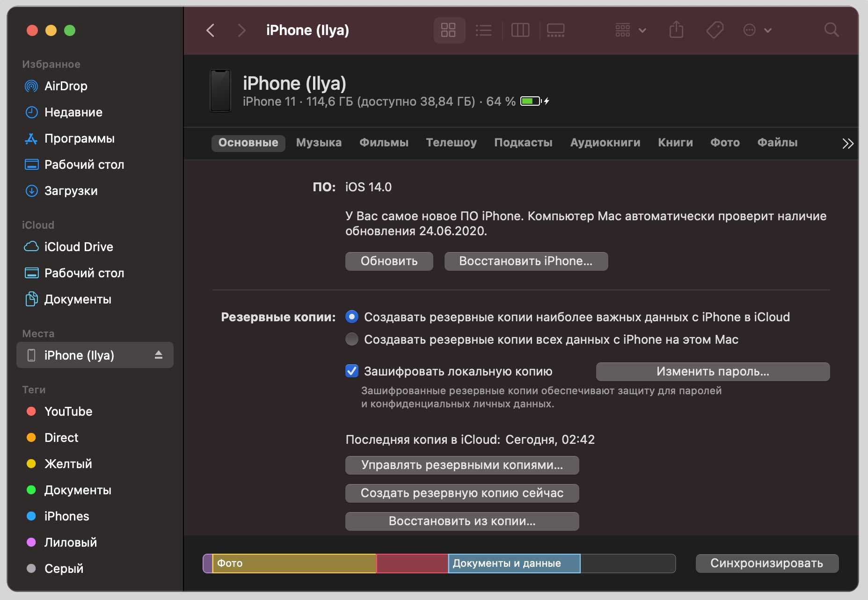
Task: Click the Tags toolbar icon
Action: (715, 30)
